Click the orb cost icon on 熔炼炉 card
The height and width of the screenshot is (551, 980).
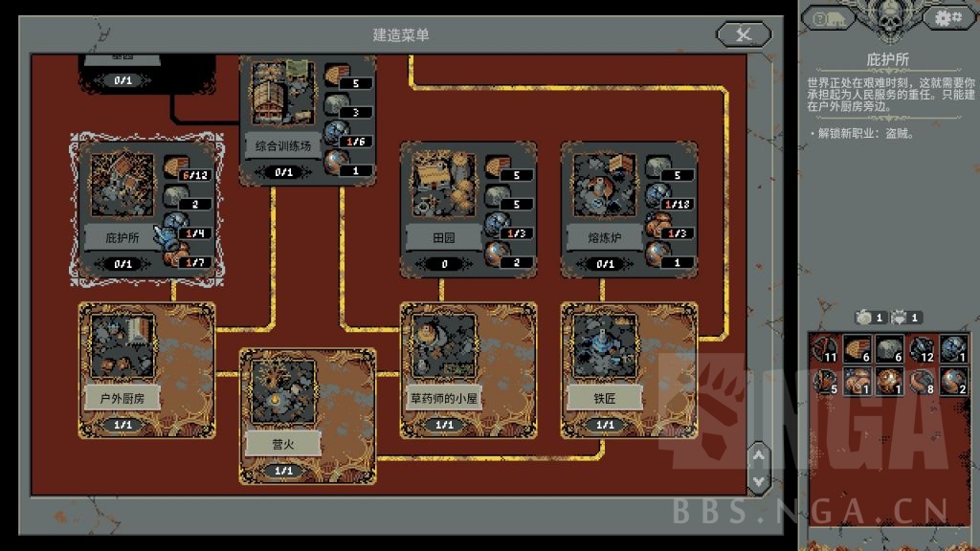point(658,254)
